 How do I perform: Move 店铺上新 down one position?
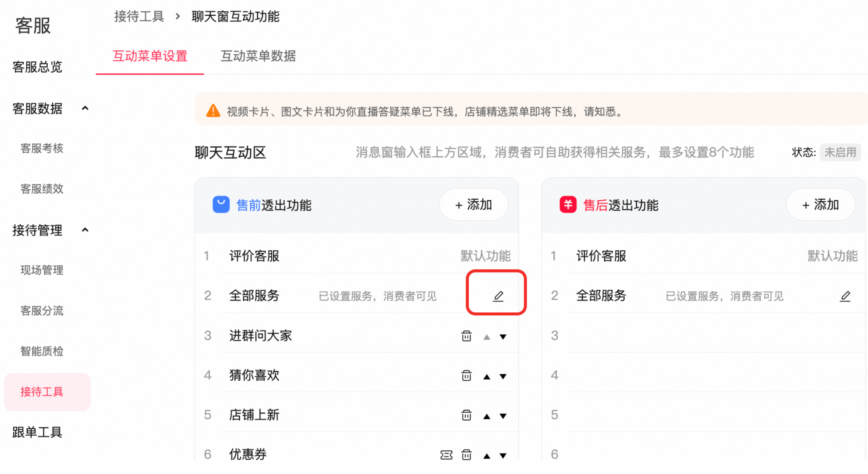click(503, 416)
